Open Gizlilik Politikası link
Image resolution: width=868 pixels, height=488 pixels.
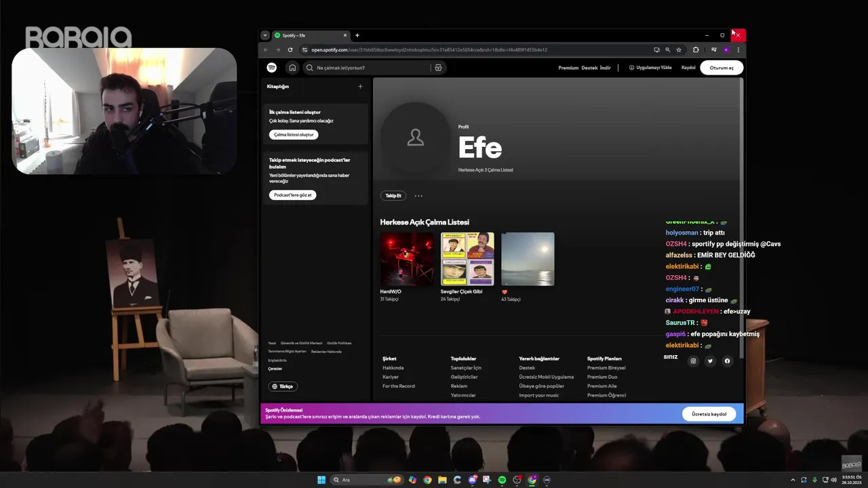pos(339,343)
